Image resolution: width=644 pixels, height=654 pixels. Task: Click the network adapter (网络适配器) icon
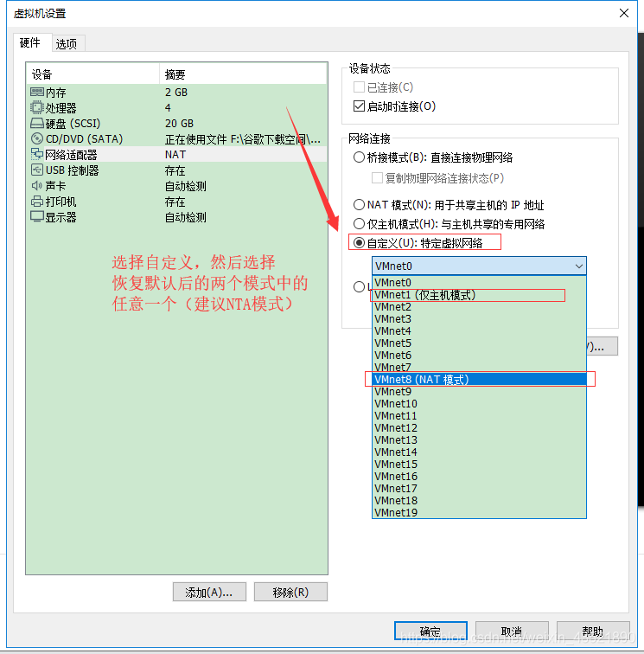point(36,154)
